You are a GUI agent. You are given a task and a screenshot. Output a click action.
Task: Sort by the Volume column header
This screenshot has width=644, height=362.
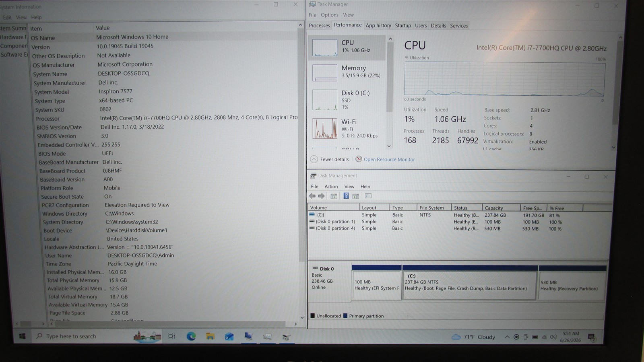[x=334, y=208]
